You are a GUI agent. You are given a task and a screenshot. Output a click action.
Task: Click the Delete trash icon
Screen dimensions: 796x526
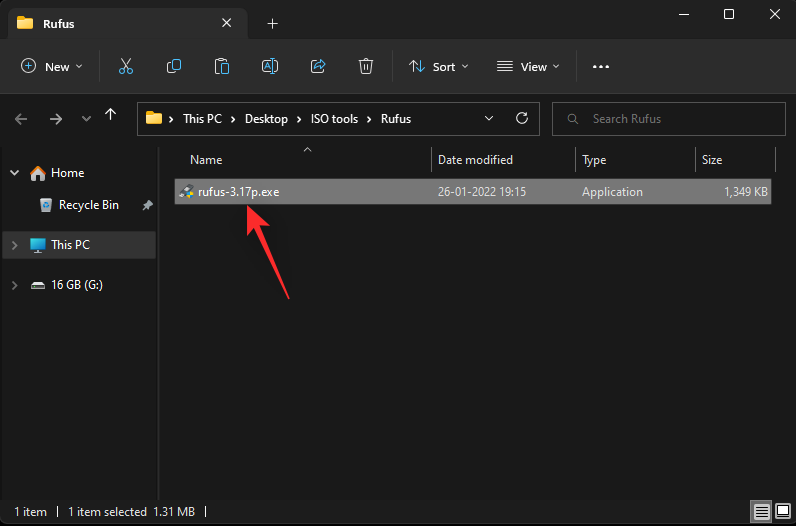(366, 67)
